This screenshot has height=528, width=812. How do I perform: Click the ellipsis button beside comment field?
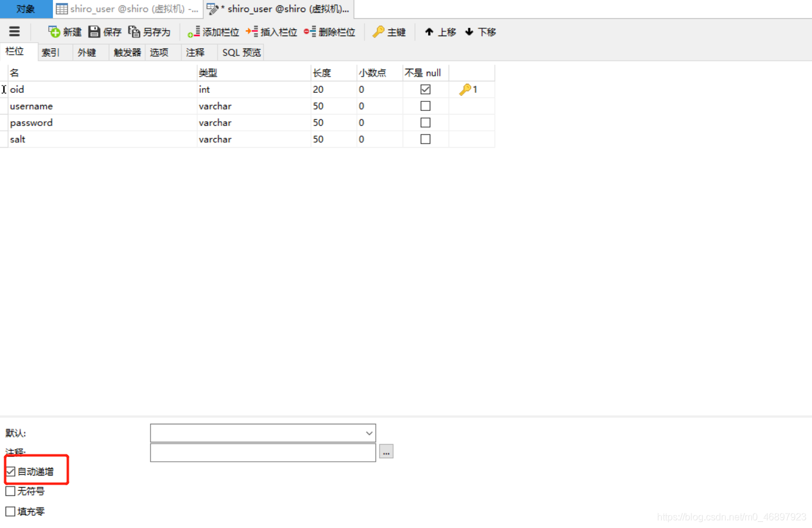386,451
